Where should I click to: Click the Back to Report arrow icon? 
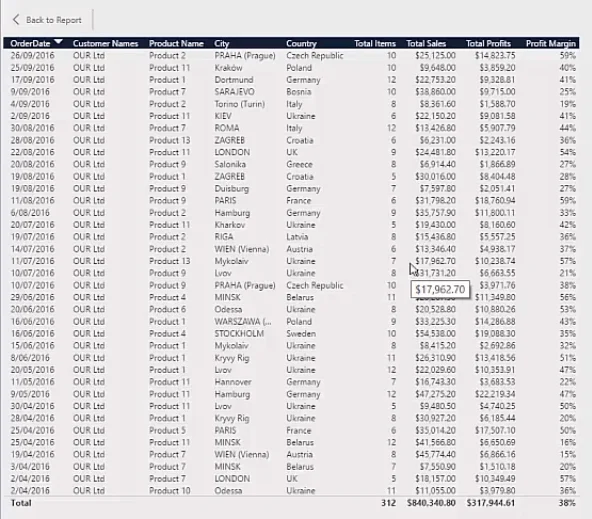click(16, 20)
